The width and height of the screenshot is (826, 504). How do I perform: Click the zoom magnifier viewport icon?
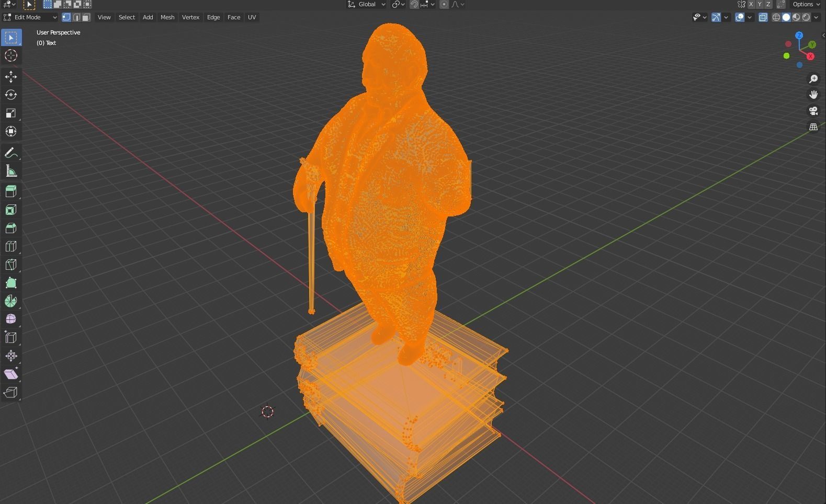tap(813, 79)
